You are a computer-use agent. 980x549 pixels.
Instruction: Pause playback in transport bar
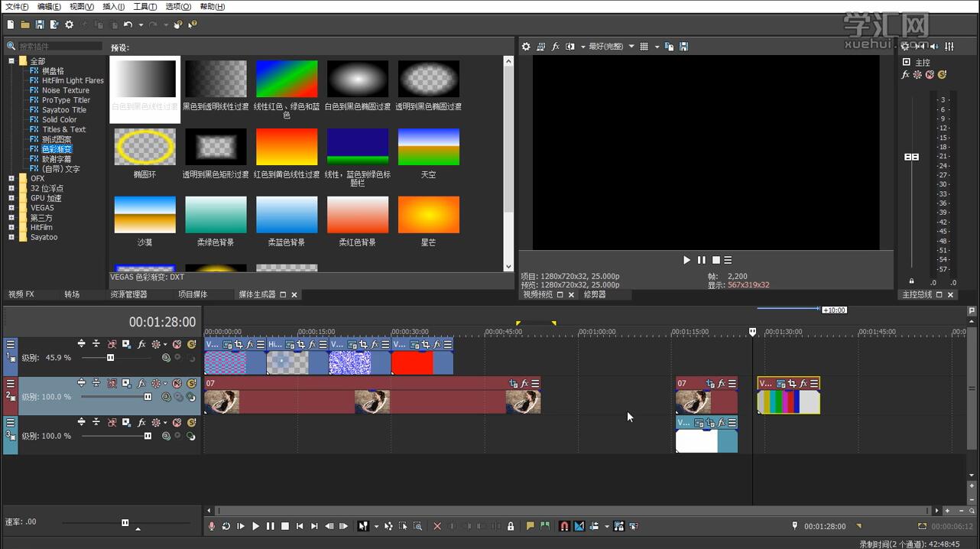tap(270, 526)
